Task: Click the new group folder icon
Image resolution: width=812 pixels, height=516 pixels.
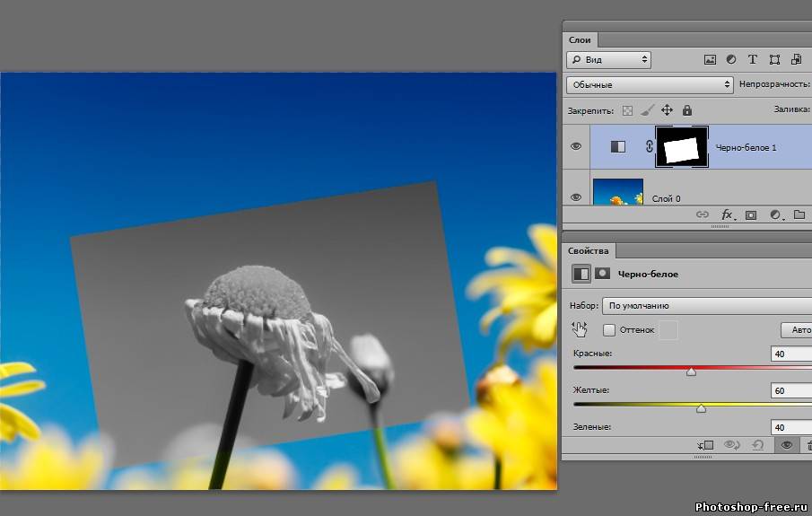Action: click(799, 215)
